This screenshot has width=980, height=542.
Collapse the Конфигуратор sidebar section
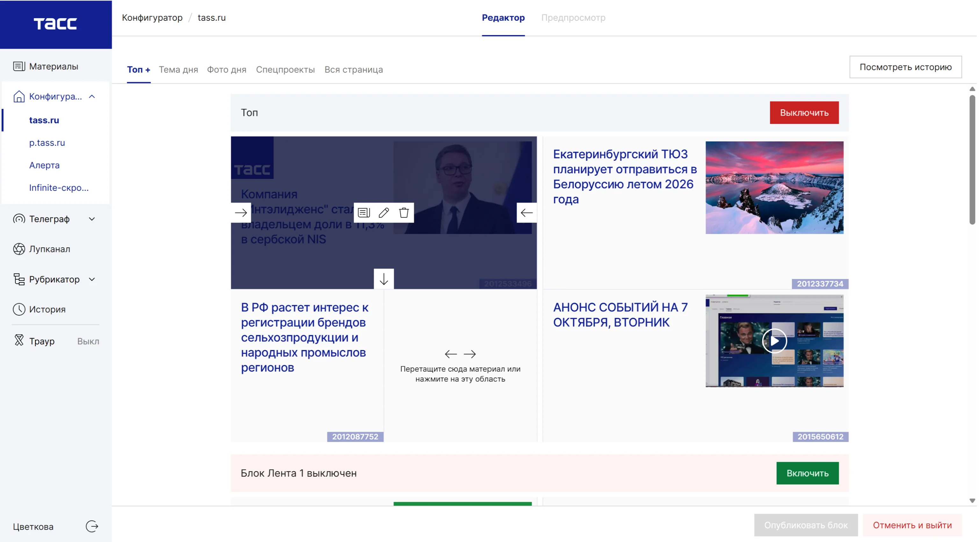[92, 96]
